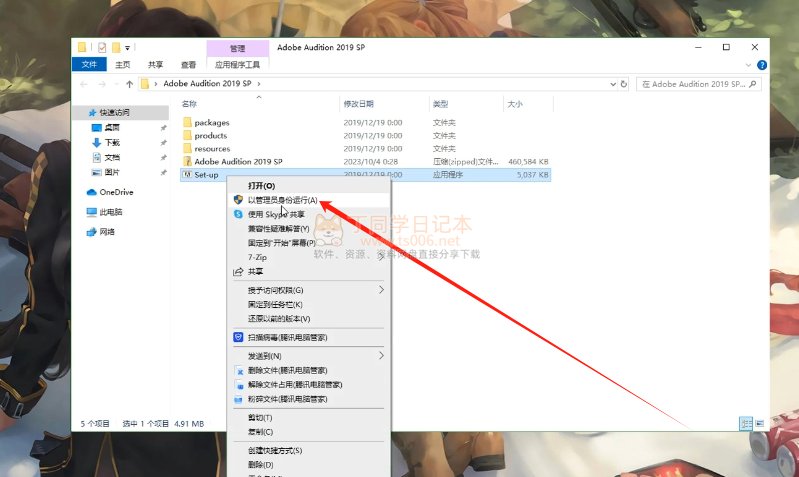The image size is (799, 477).
Task: Switch to the 主页 ribbon tab
Action: [x=122, y=65]
